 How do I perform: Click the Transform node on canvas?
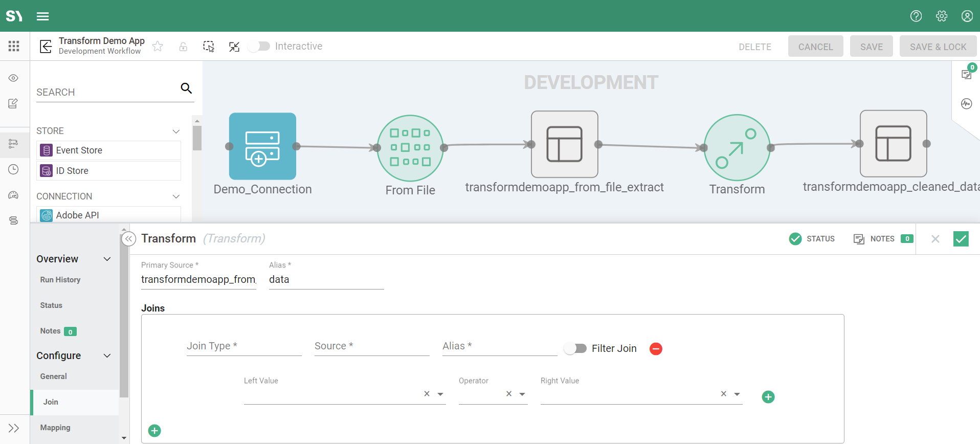click(737, 147)
